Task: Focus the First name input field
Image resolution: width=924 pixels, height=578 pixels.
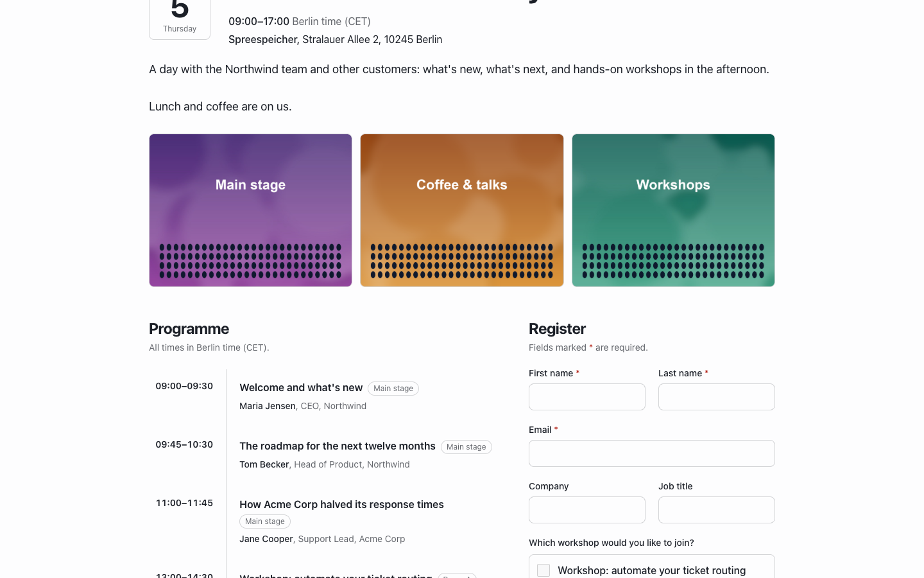Action: pos(587,397)
